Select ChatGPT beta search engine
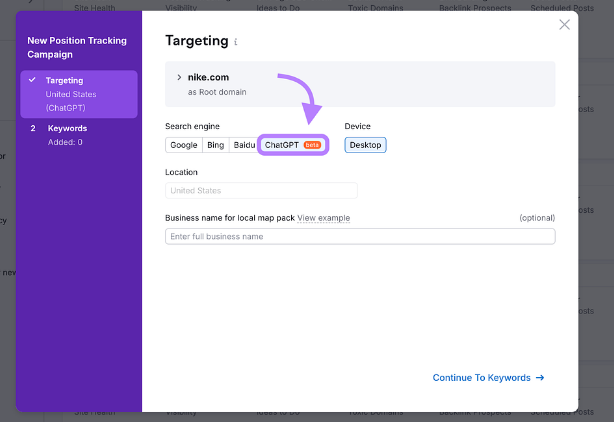 click(x=293, y=145)
